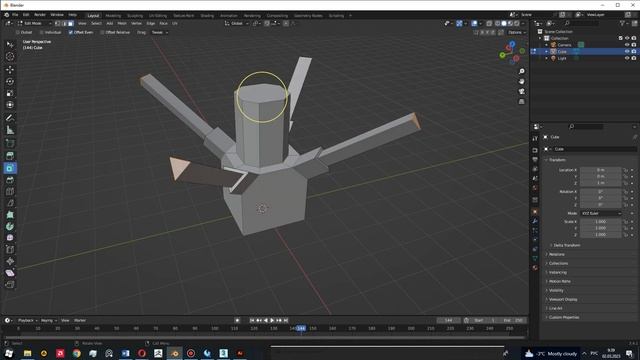The height and width of the screenshot is (360, 640).
Task: Enable the Outset checkbox
Action: [x=18, y=32]
